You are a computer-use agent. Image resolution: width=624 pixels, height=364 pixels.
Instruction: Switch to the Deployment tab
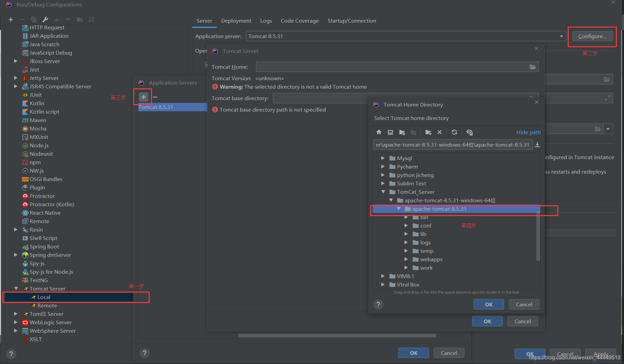(236, 21)
